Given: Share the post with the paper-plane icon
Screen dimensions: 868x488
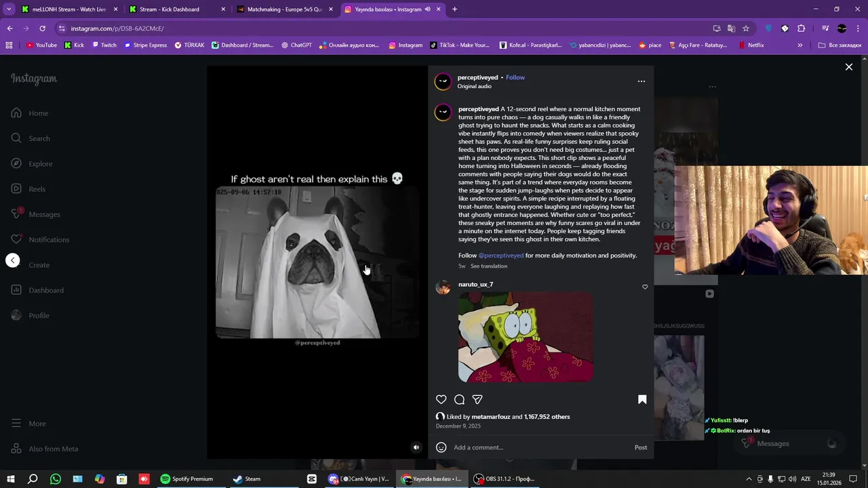Looking at the screenshot, I should point(477,400).
